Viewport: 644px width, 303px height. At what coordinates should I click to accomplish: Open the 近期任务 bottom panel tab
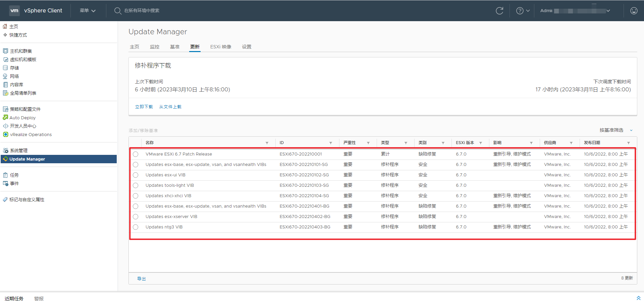coord(14,299)
